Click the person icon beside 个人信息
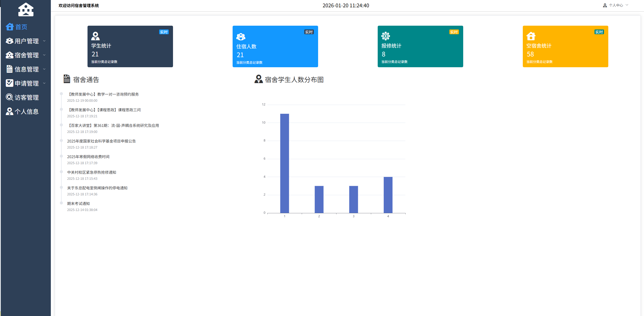 [10, 111]
